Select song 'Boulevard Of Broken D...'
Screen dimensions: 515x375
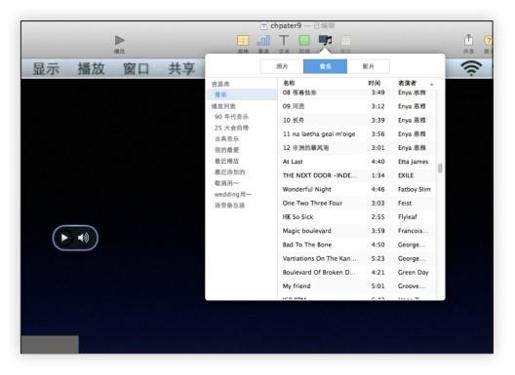[x=358, y=272]
